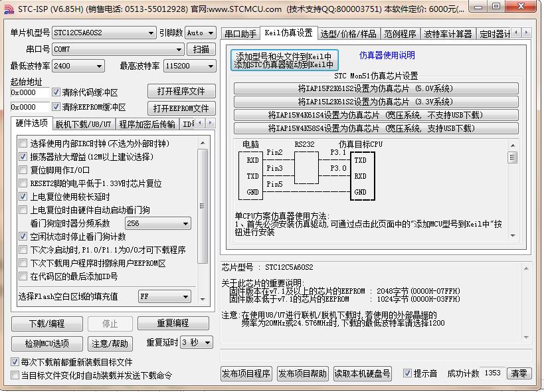Set IAP15L2K61S2 as emulation chip (3.3V)
This screenshot has width=544, height=392.
(376, 102)
